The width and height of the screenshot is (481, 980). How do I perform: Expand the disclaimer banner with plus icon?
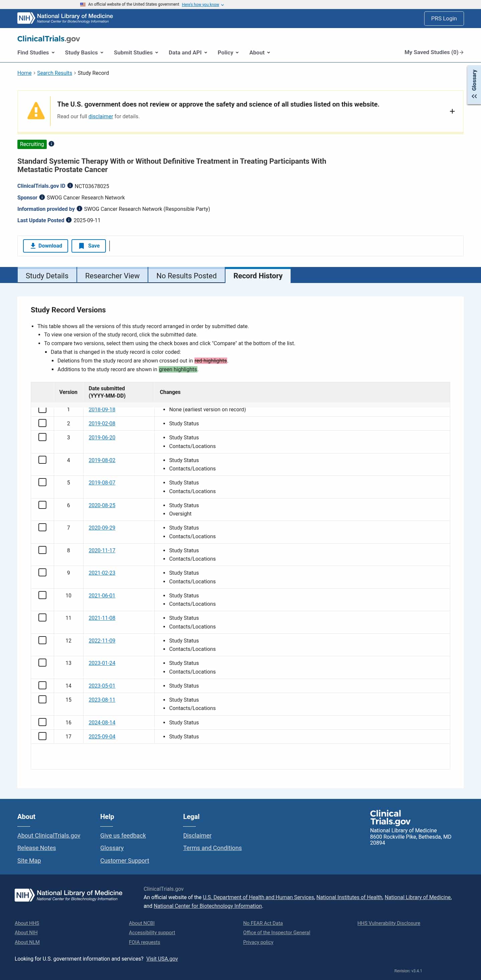pyautogui.click(x=452, y=111)
